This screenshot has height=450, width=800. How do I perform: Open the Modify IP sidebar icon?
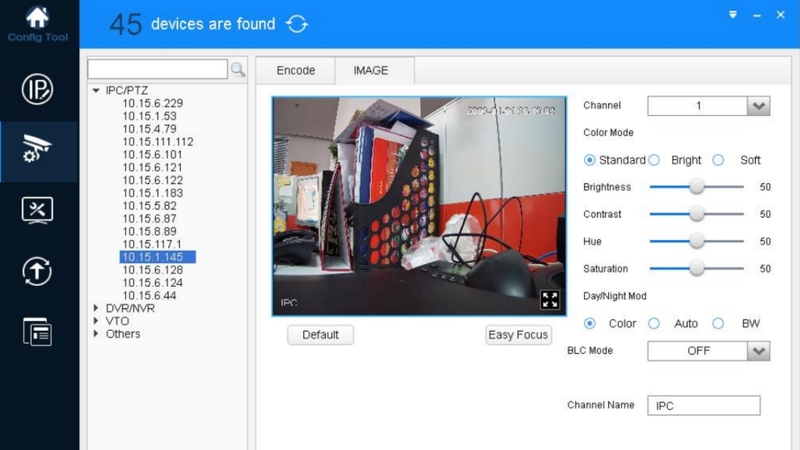coord(37,89)
